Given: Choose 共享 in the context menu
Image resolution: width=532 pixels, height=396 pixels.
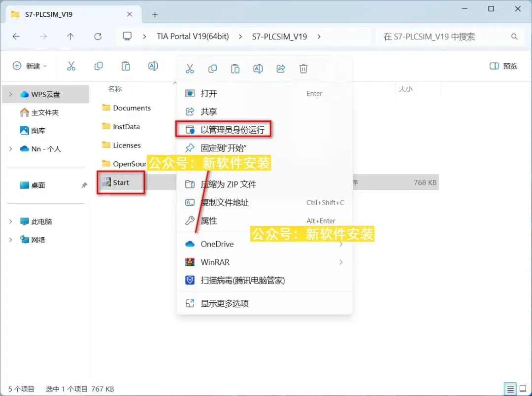Looking at the screenshot, I should 265,111.
